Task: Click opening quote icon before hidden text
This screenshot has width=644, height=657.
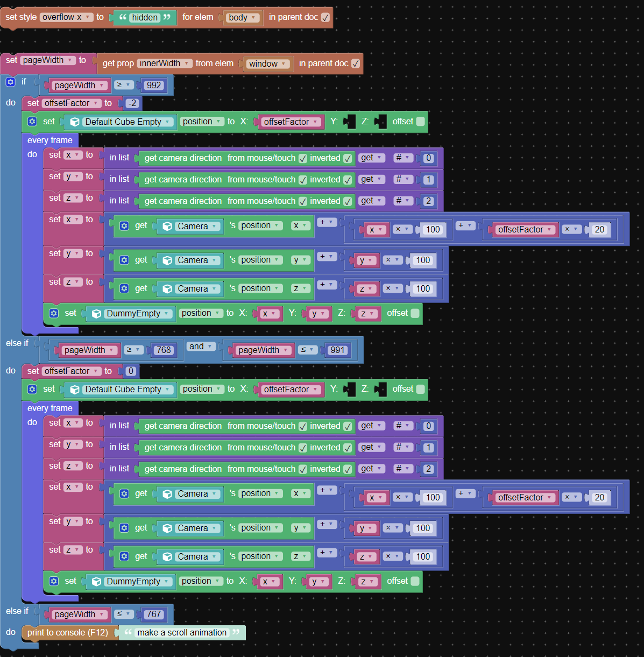Action: coord(123,17)
